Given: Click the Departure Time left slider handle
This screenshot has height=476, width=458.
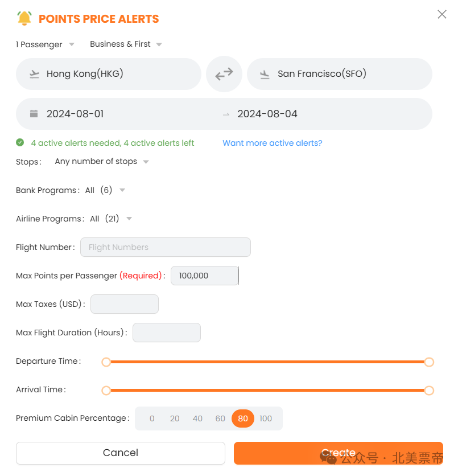Looking at the screenshot, I should 106,362.
